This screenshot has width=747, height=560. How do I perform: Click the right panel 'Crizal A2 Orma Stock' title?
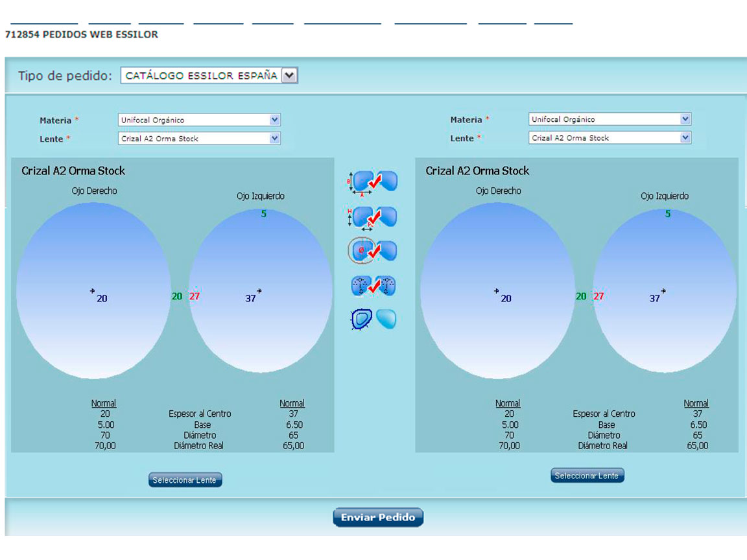tap(477, 170)
